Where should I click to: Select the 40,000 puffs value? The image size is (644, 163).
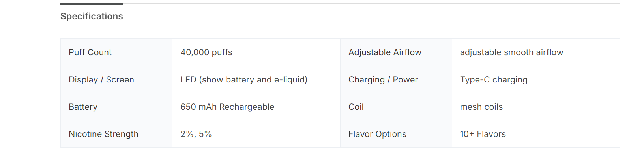206,52
